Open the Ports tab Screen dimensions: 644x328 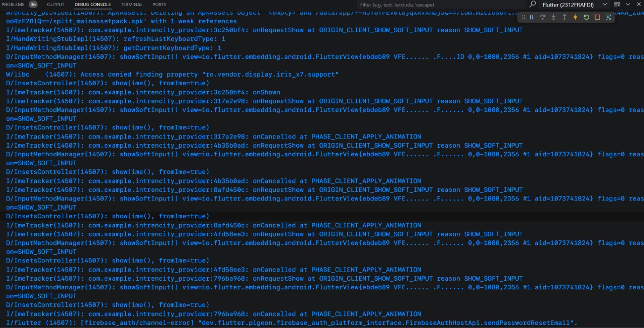[159, 5]
